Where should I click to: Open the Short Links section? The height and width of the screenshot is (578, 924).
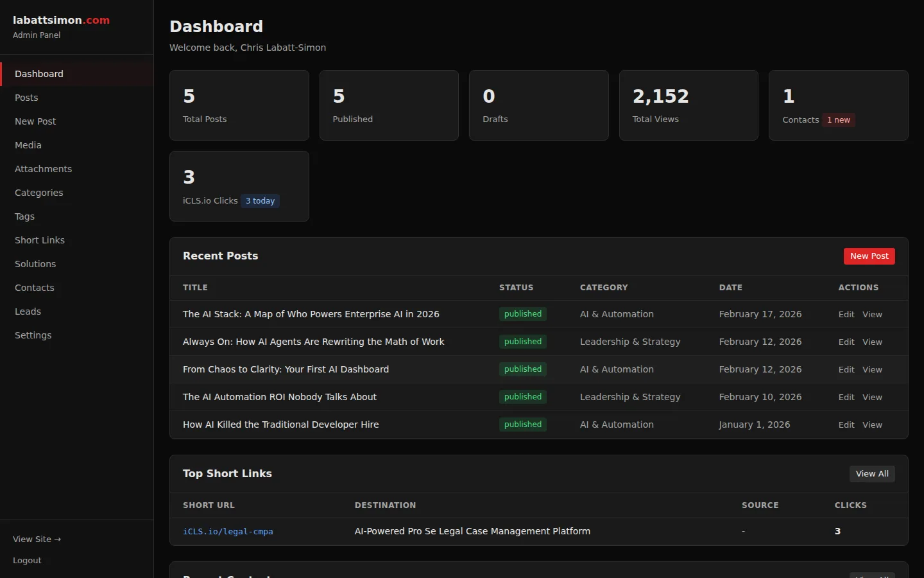[40, 240]
